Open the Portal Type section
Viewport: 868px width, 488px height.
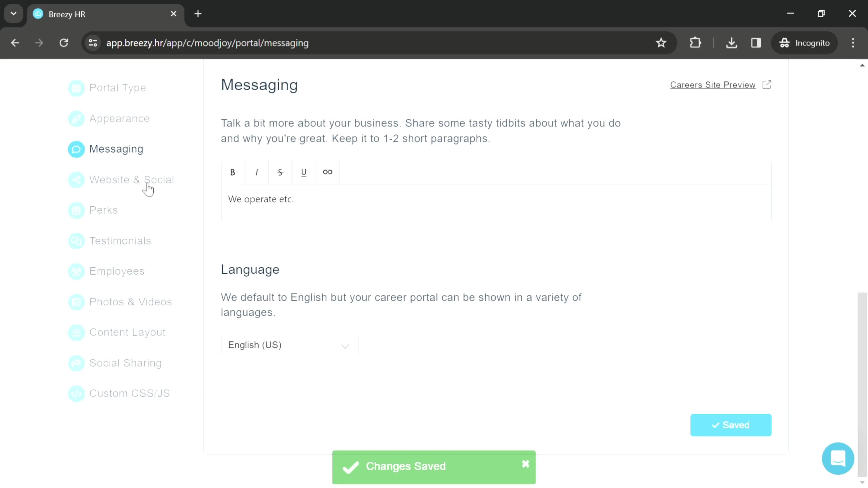118,88
